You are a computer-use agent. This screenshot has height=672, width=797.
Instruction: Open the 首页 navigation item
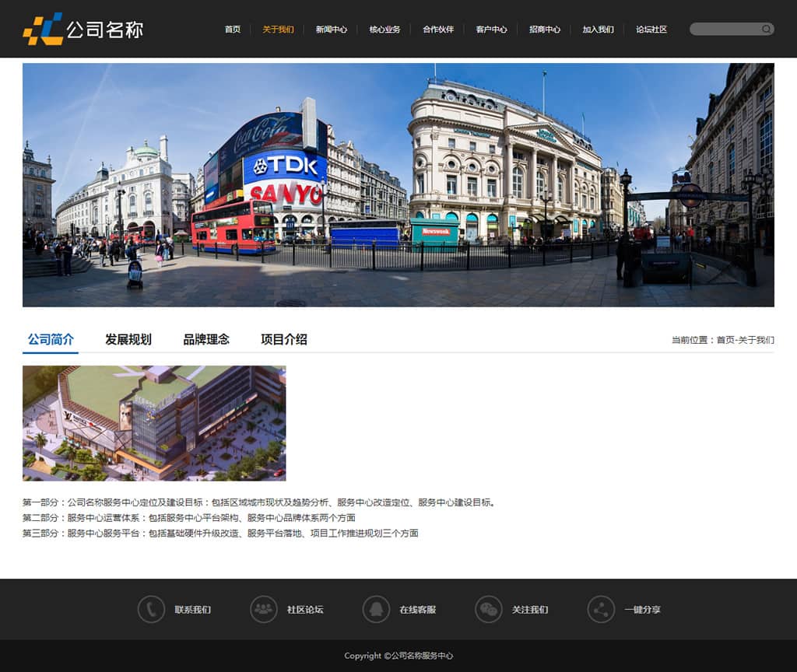(x=233, y=30)
